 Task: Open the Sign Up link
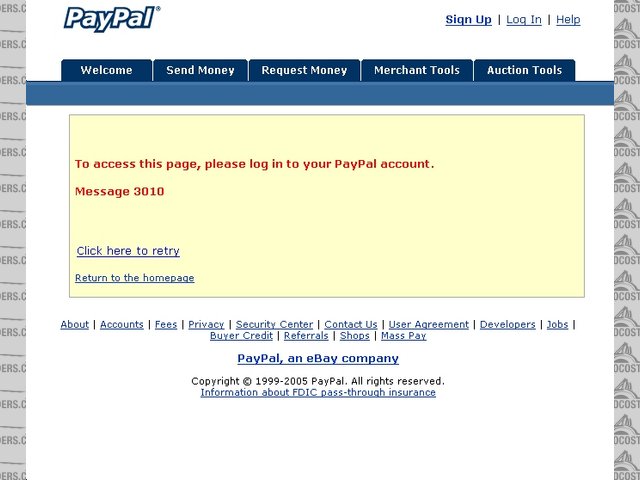pos(468,20)
